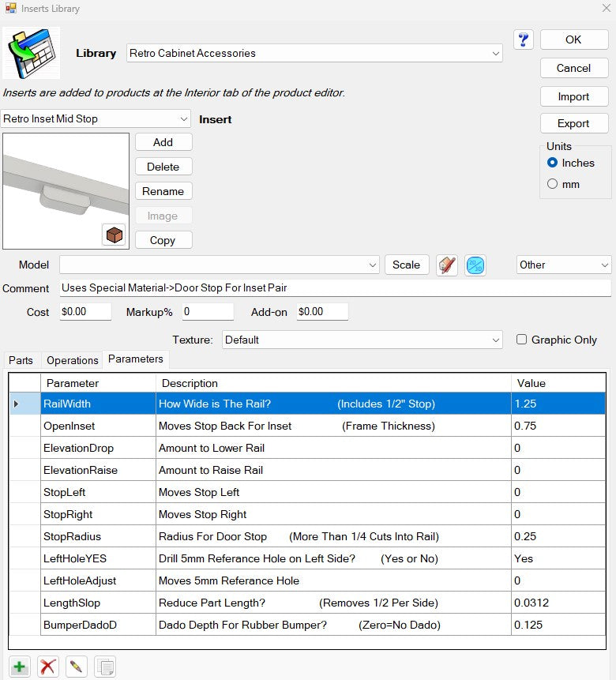
Task: Click the pencil edit parameter icon
Action: point(76,666)
